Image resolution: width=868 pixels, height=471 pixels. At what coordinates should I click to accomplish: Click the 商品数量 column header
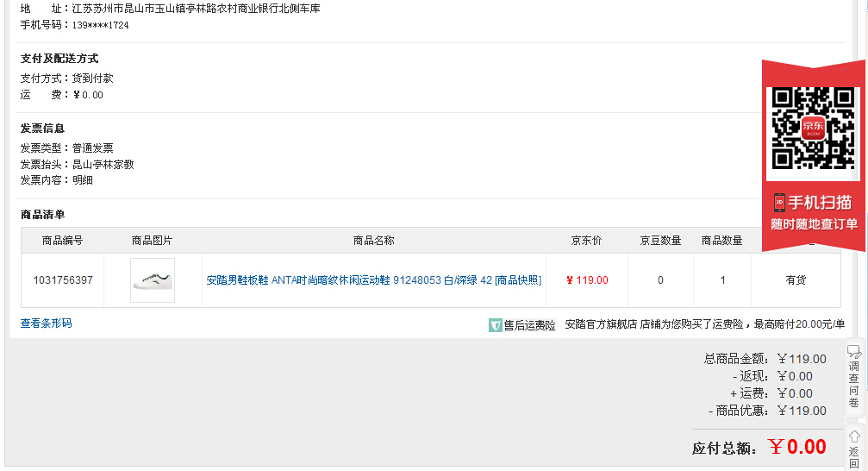point(721,241)
